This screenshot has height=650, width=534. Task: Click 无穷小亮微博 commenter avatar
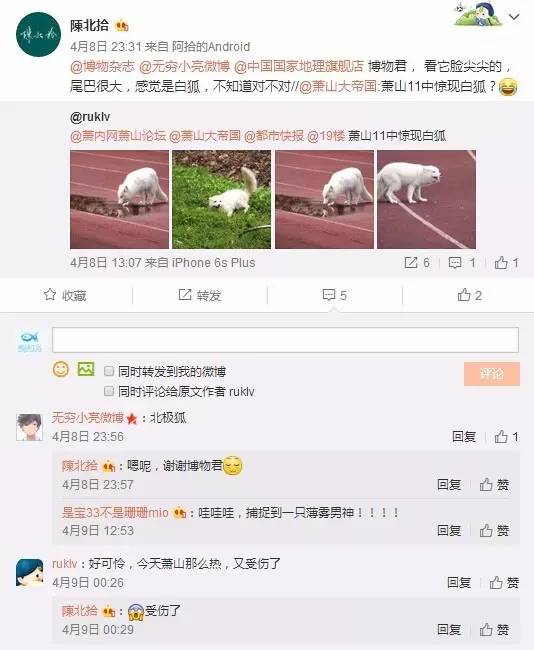coord(29,427)
